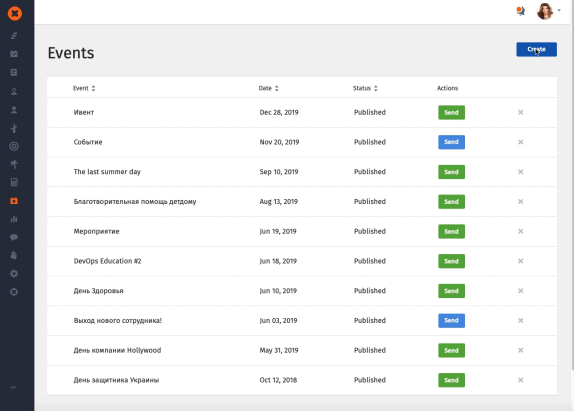Remove the Мероприятие event with X
Viewport: 574px width, 411px height.
pos(520,231)
